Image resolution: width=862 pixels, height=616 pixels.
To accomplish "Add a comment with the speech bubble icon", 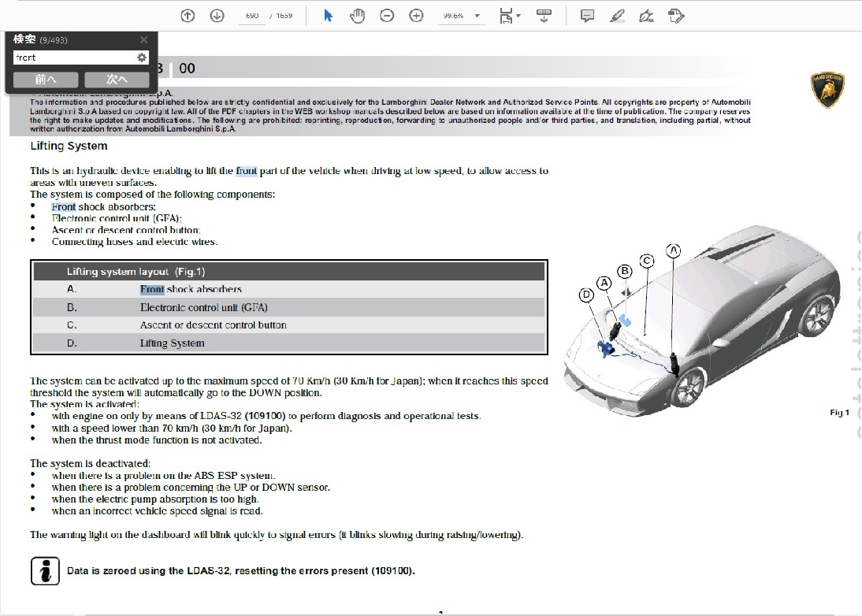I will (x=587, y=16).
